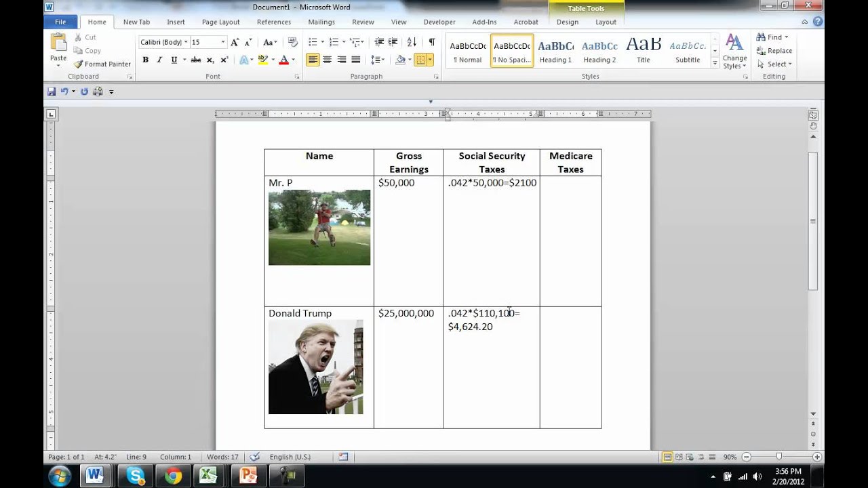868x488 pixels.
Task: Click the Clear Formatting icon
Action: point(292,42)
